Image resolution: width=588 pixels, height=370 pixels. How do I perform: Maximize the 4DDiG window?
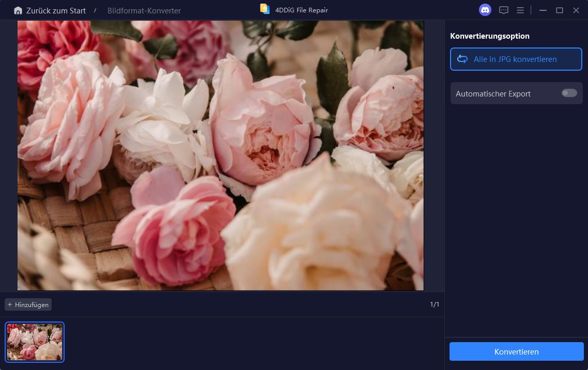[x=560, y=10]
